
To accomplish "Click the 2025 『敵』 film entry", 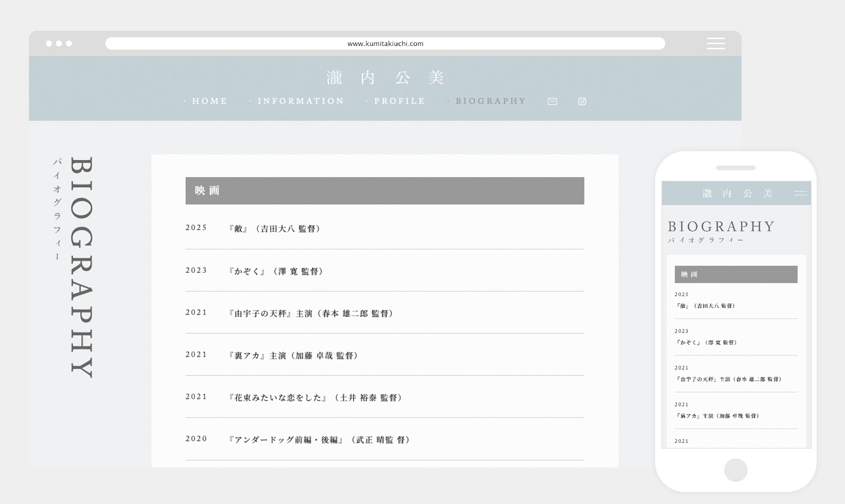I will pyautogui.click(x=275, y=229).
